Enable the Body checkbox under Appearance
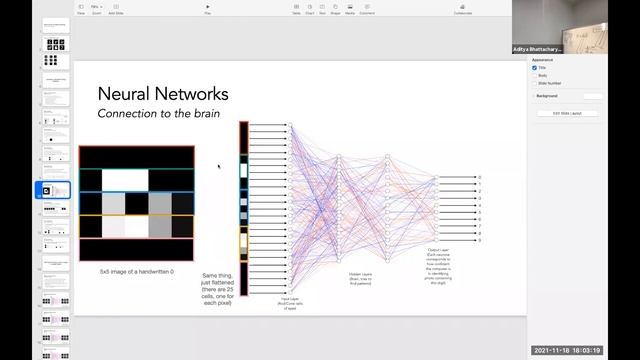The width and height of the screenshot is (640, 360). click(x=534, y=76)
